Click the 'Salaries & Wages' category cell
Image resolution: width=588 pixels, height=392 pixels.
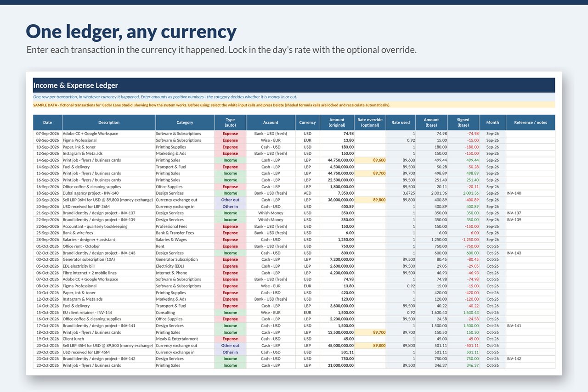[x=185, y=240]
